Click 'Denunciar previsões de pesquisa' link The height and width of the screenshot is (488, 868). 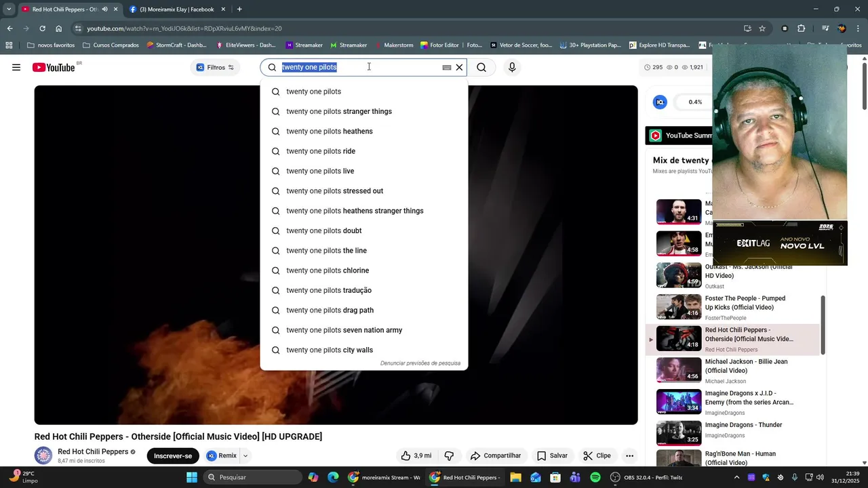coord(420,363)
